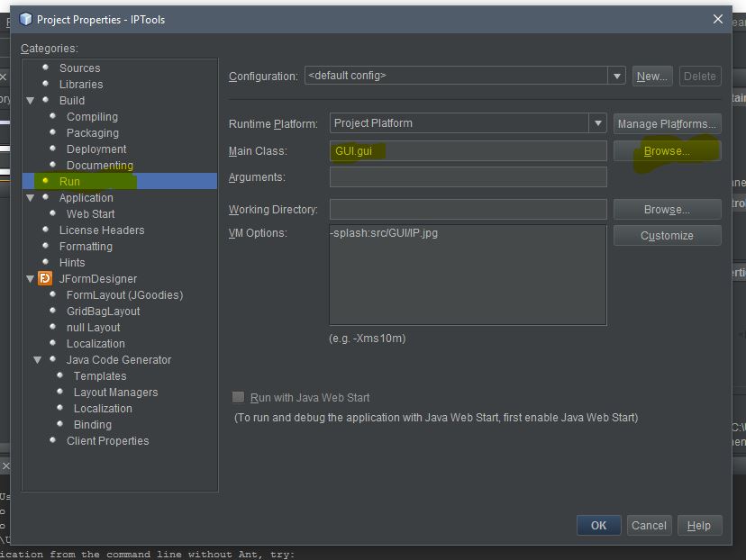746x560 pixels.
Task: Click the Arguments input field
Action: point(469,176)
